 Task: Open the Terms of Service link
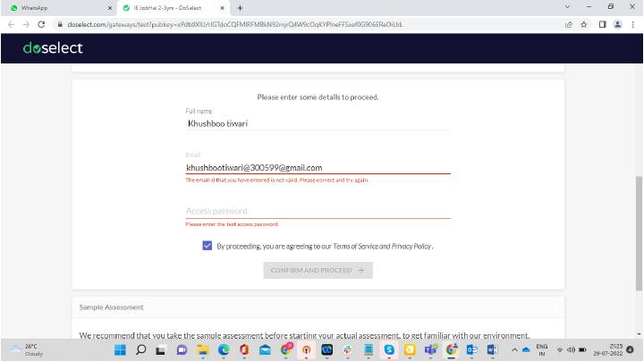[359, 246]
